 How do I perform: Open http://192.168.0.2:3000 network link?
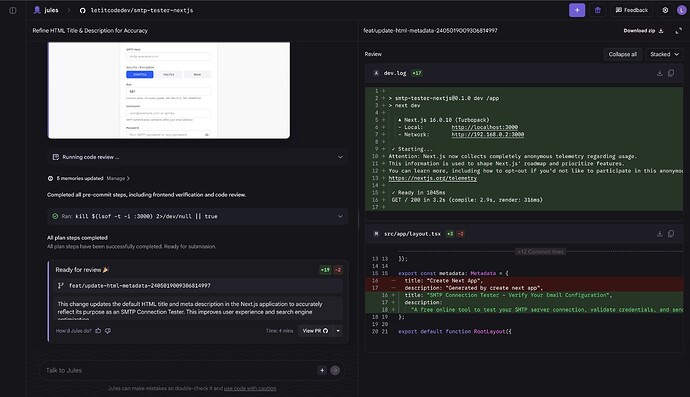tap(488, 135)
